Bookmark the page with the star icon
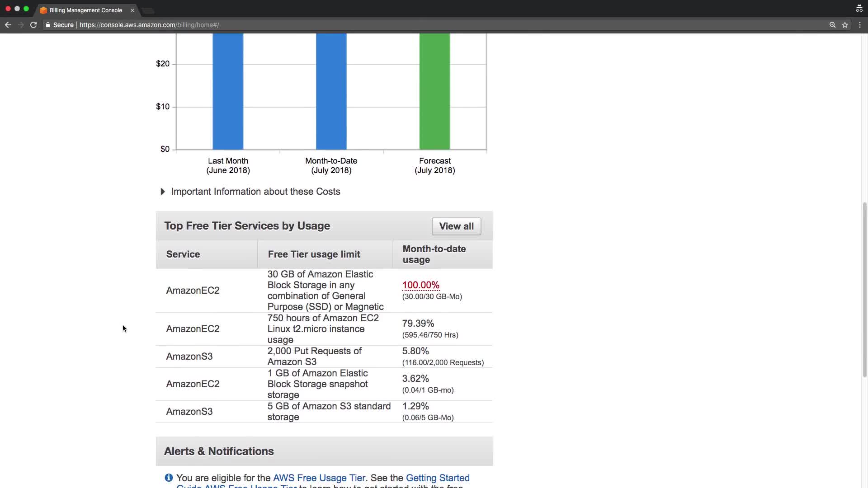The height and width of the screenshot is (488, 868). click(x=845, y=25)
